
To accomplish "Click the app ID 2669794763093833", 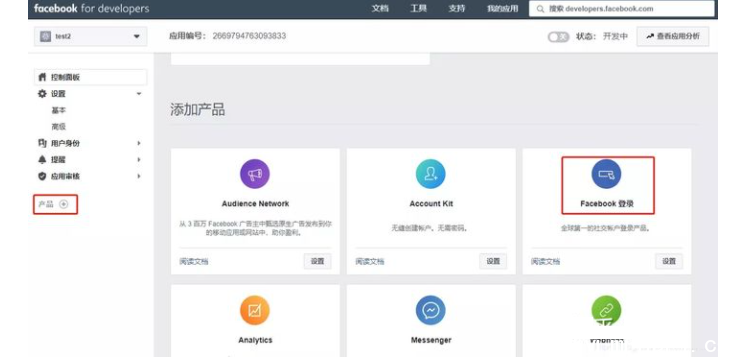I will point(249,36).
